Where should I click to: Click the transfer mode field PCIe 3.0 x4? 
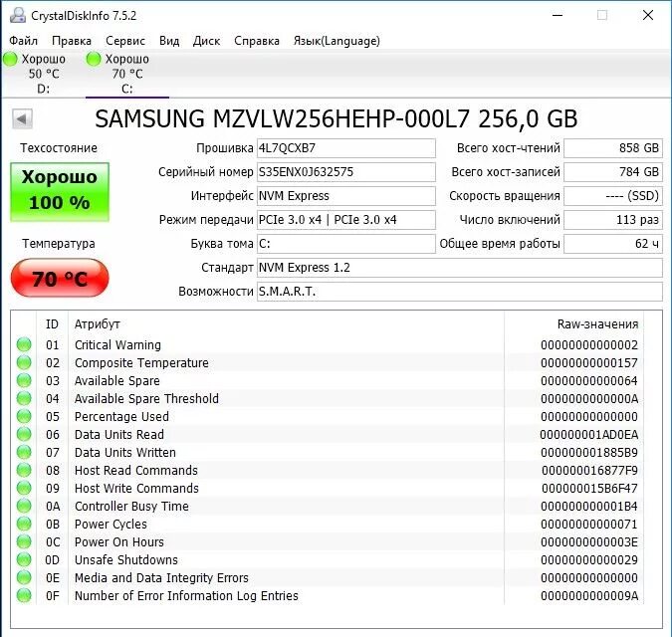coord(345,220)
